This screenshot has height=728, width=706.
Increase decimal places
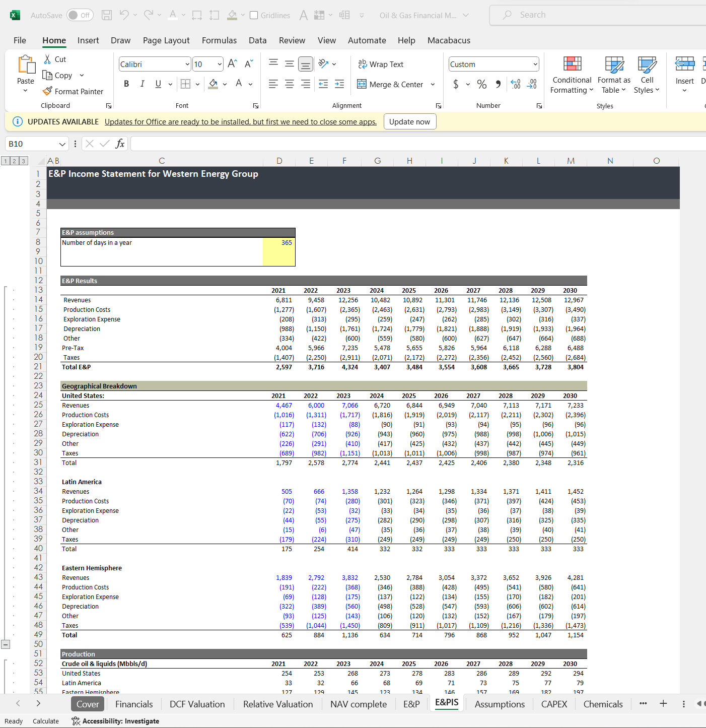pos(515,84)
